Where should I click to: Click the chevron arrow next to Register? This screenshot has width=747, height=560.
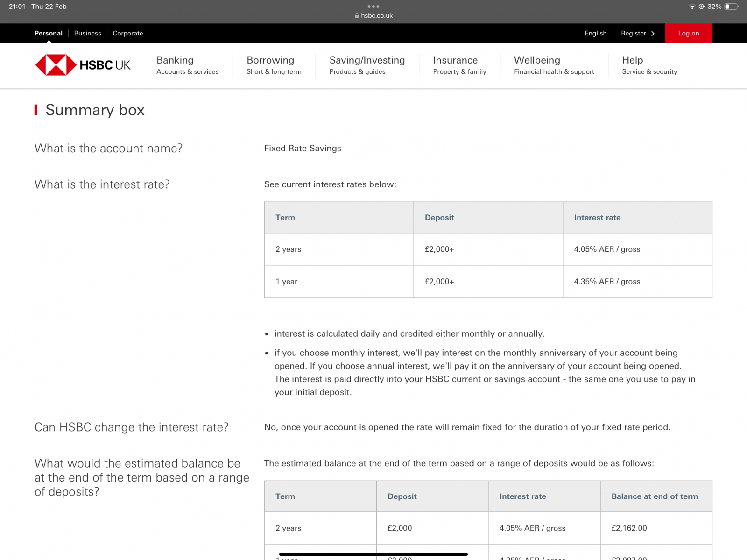(653, 34)
